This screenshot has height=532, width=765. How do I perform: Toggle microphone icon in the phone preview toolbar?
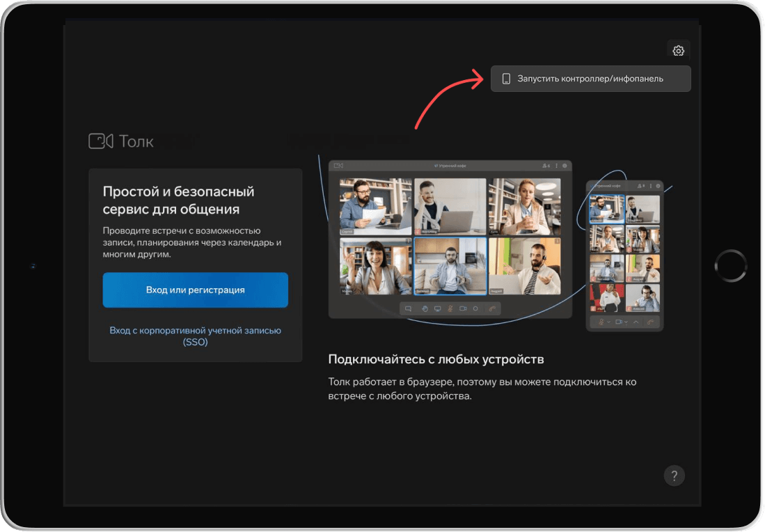601,322
